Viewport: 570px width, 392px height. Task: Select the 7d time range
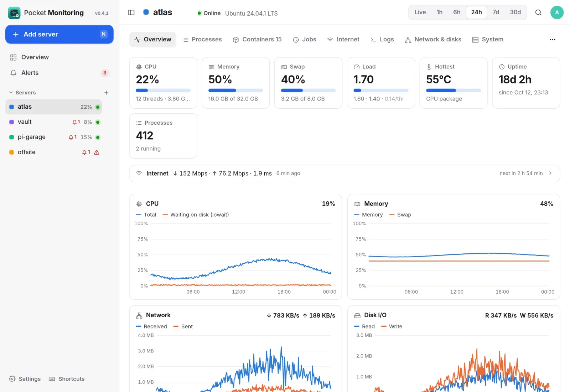click(x=496, y=12)
